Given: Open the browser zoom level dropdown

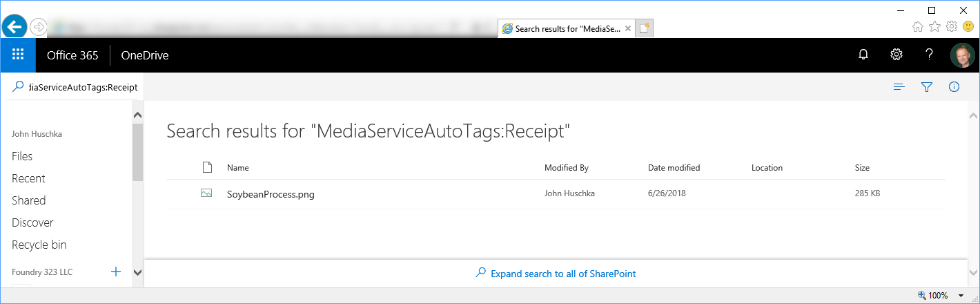Looking at the screenshot, I should point(961,296).
